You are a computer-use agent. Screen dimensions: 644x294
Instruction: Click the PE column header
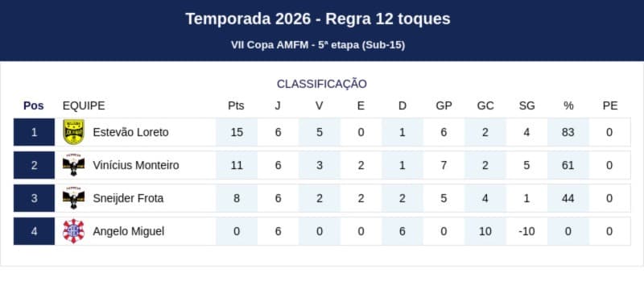tap(610, 106)
